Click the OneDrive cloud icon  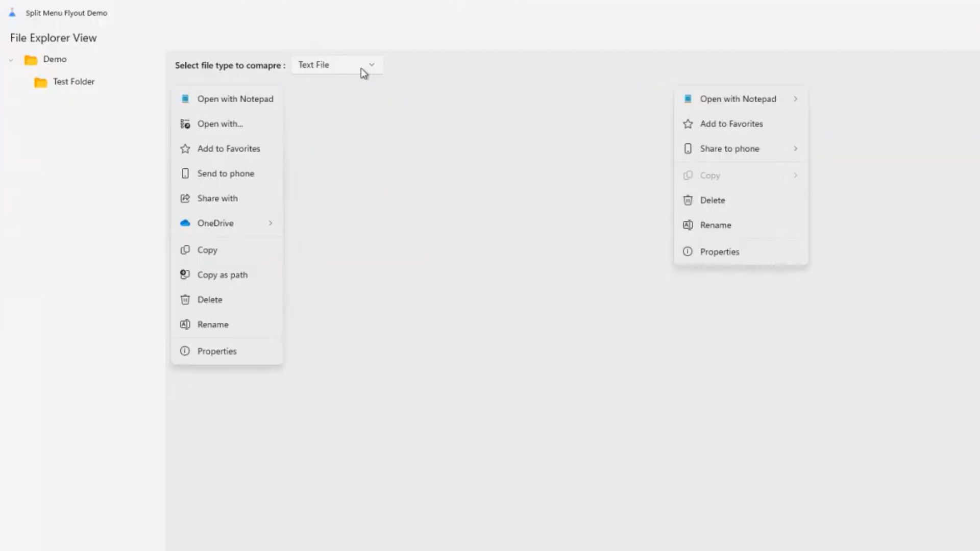(185, 223)
